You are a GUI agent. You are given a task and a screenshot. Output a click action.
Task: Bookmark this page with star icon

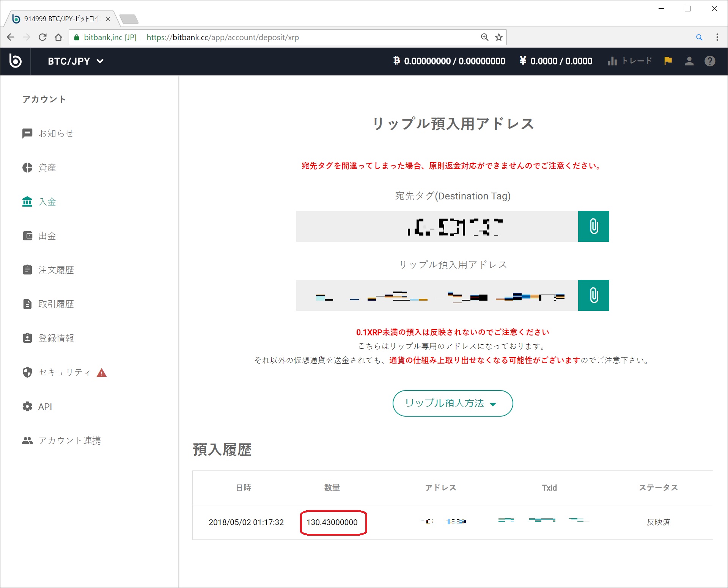click(x=499, y=37)
